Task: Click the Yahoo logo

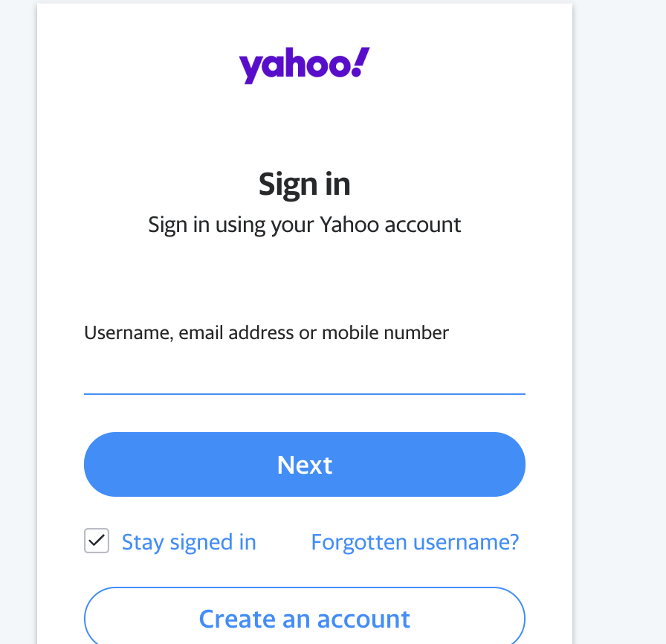Action: pos(303,65)
